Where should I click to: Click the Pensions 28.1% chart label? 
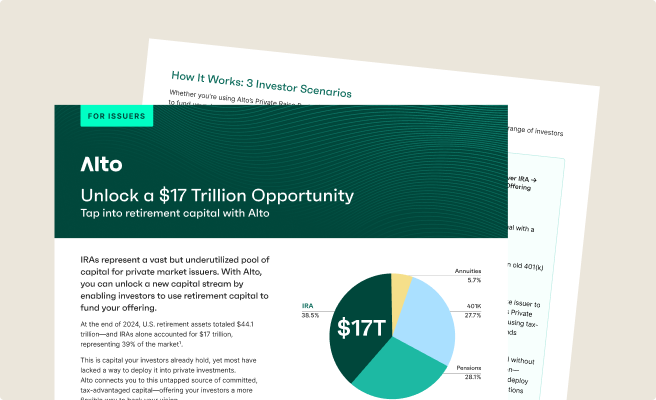pyautogui.click(x=469, y=372)
